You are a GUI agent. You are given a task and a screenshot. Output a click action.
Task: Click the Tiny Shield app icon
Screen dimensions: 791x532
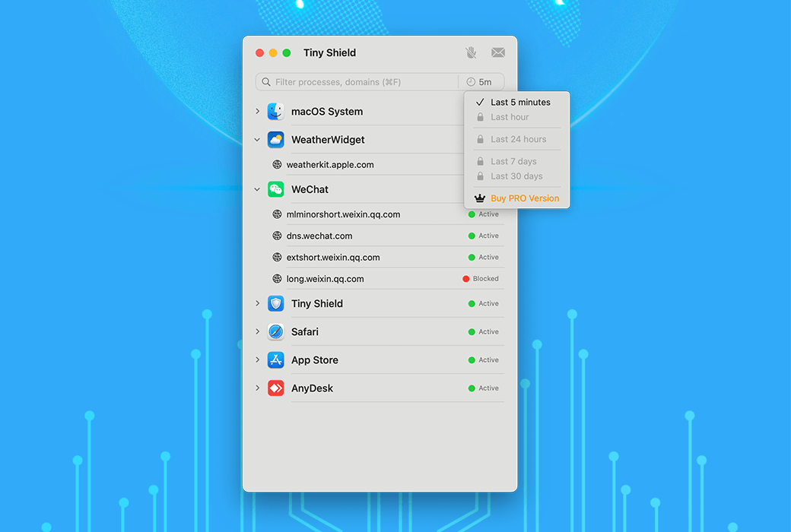click(276, 303)
